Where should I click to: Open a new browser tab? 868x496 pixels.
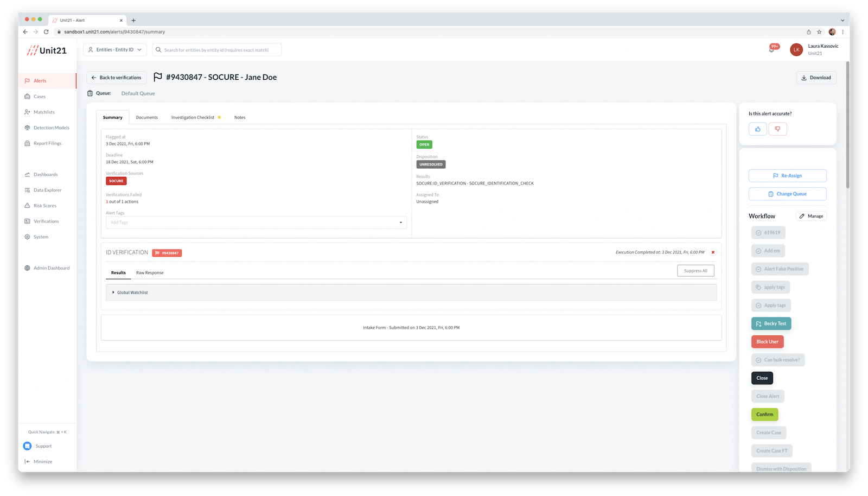[x=133, y=21]
